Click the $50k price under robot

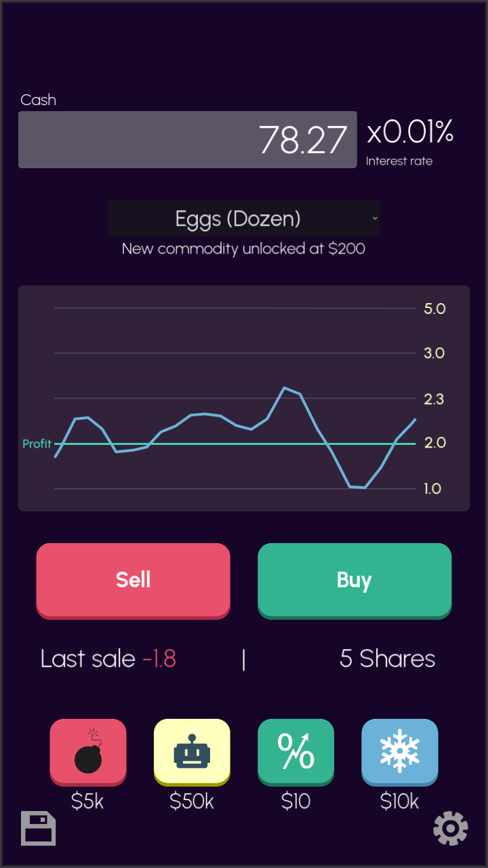coord(192,802)
